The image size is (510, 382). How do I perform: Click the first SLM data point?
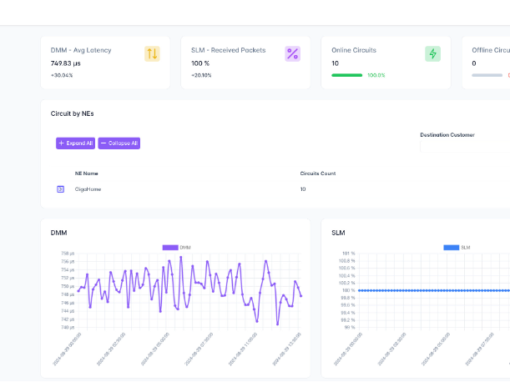point(360,290)
